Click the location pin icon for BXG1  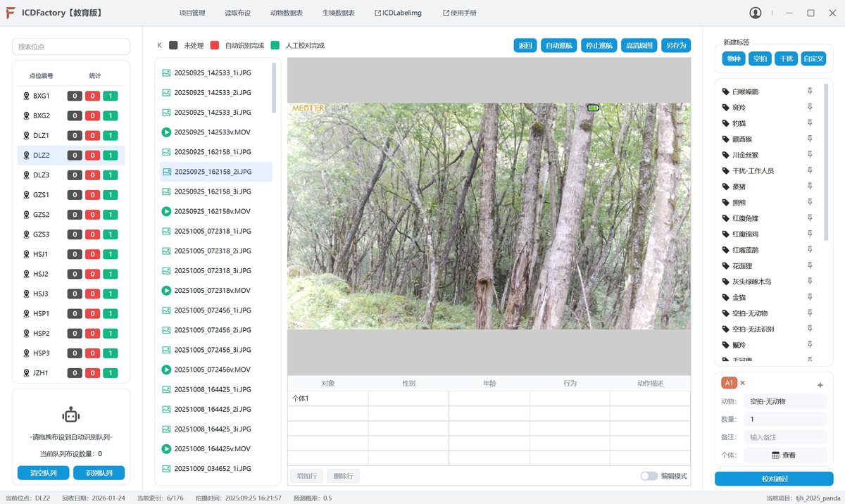[26, 96]
